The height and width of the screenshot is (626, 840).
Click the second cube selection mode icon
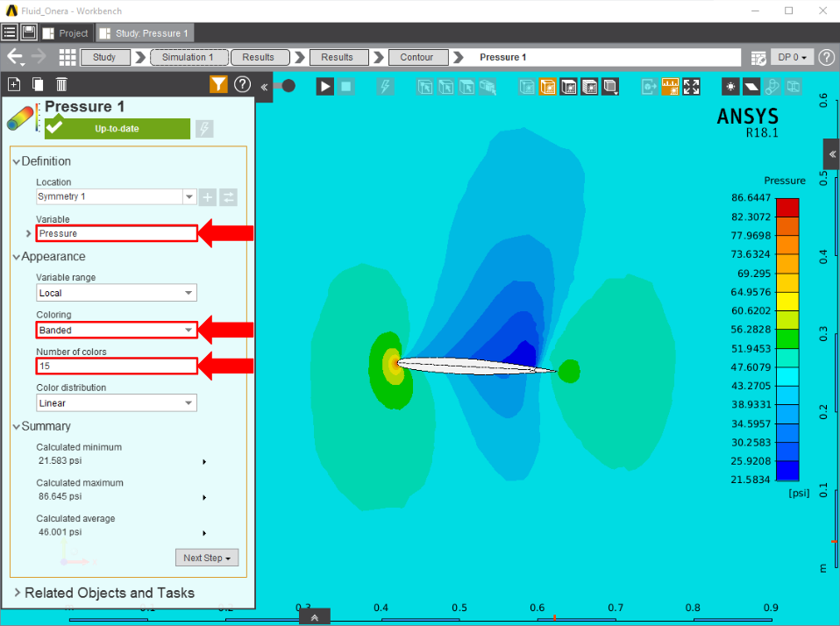445,86
